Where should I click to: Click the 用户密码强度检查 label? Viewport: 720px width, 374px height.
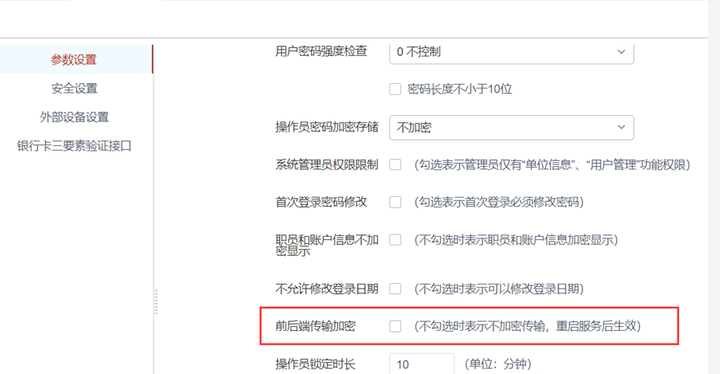[321, 51]
